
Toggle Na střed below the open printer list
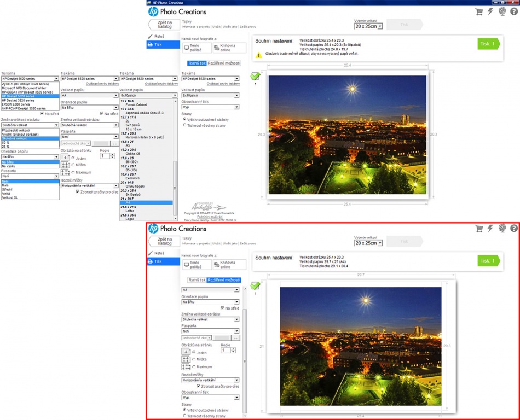(x=42, y=113)
